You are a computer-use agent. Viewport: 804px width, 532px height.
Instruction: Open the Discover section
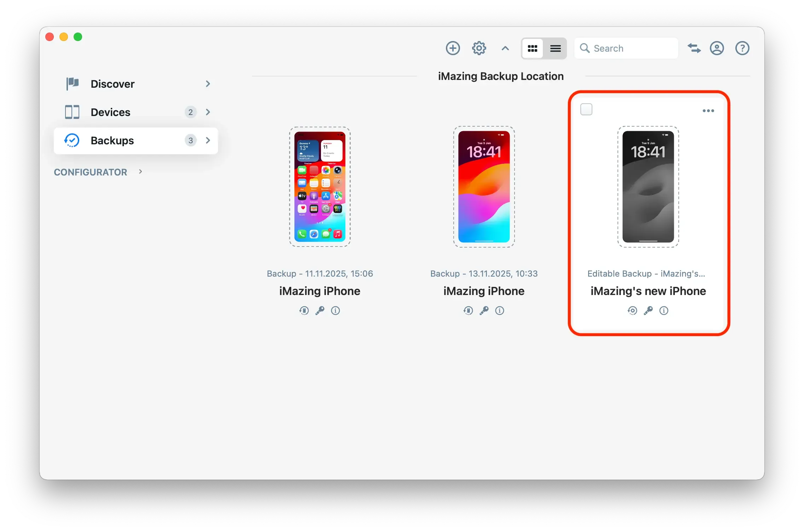(113, 84)
